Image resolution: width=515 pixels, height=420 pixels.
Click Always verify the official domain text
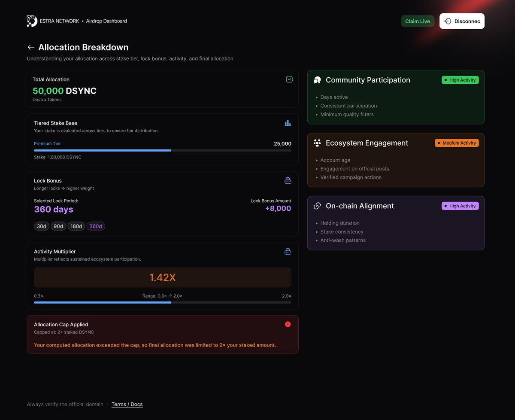[65, 404]
